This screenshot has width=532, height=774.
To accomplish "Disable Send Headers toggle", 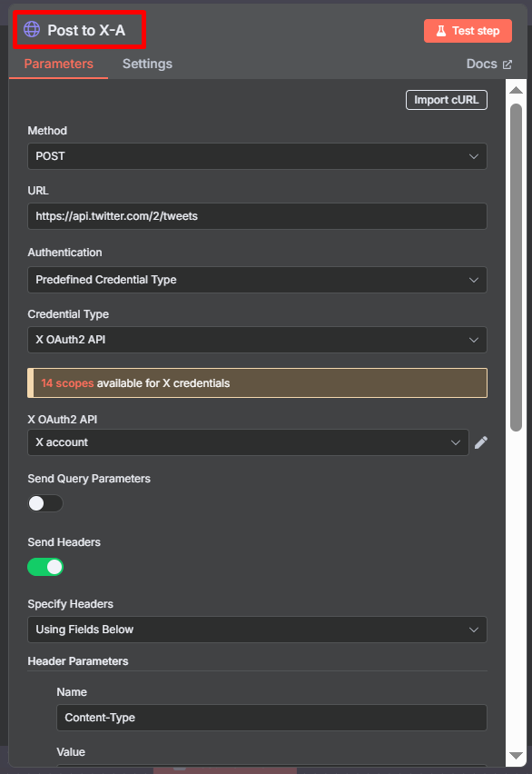I will [x=45, y=567].
